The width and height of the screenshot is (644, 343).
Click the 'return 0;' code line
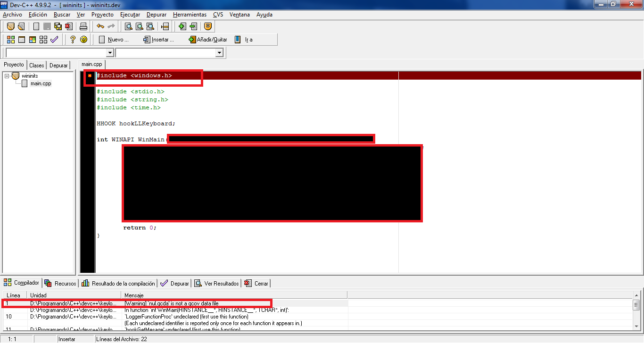click(140, 228)
